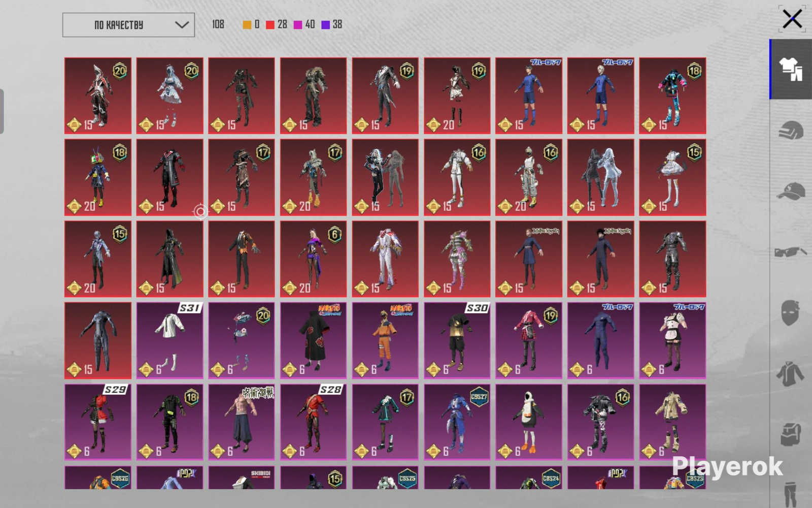Open the pants category icon

tap(791, 494)
